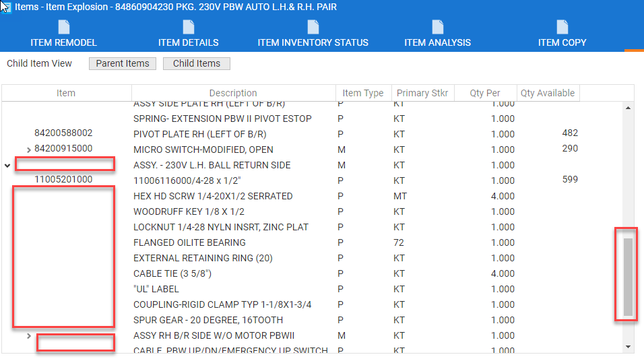The image size is (644, 363).
Task: Expand the 84200915000 micro switch row
Action: click(x=28, y=150)
